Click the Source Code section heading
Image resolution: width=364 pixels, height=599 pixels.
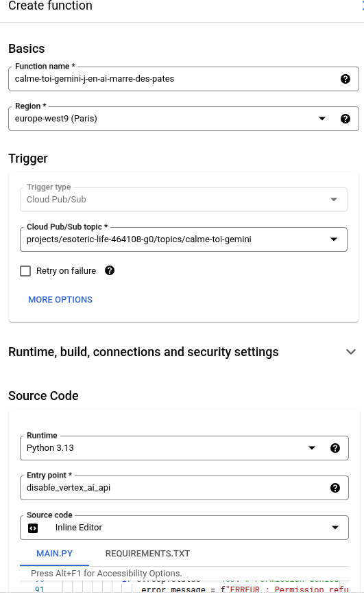pos(43,396)
